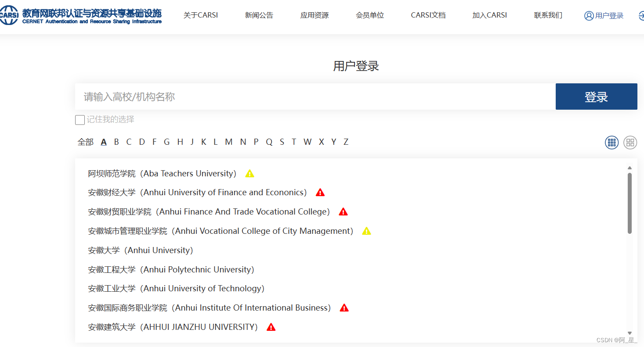Select 阿坝师范学院 (Aba Teachers University)
The image size is (644, 347).
coord(162,173)
